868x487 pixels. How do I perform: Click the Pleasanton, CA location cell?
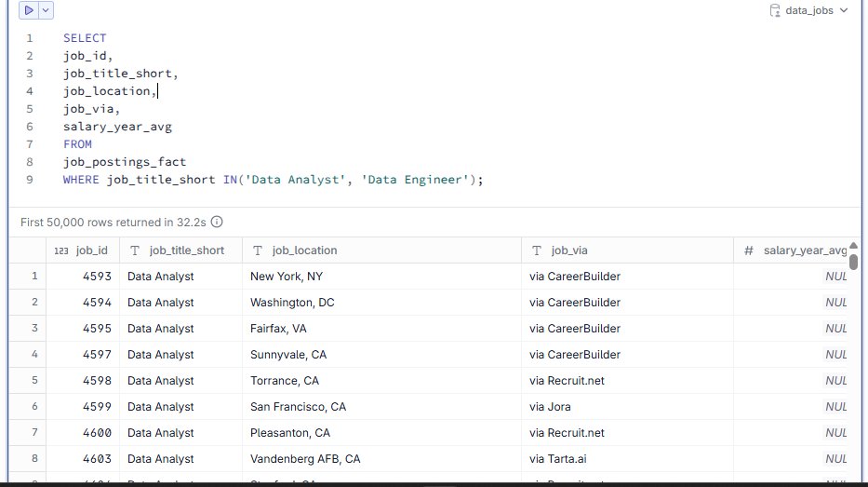coord(382,433)
